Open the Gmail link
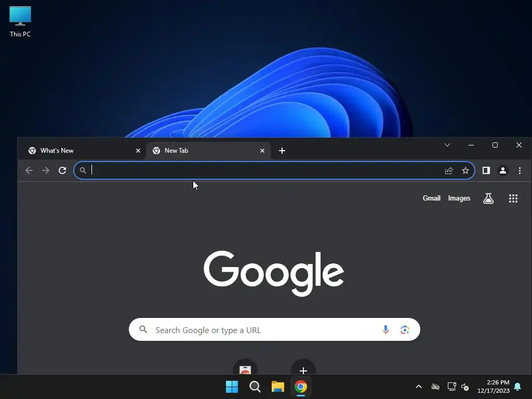This screenshot has height=399, width=532. pyautogui.click(x=431, y=198)
